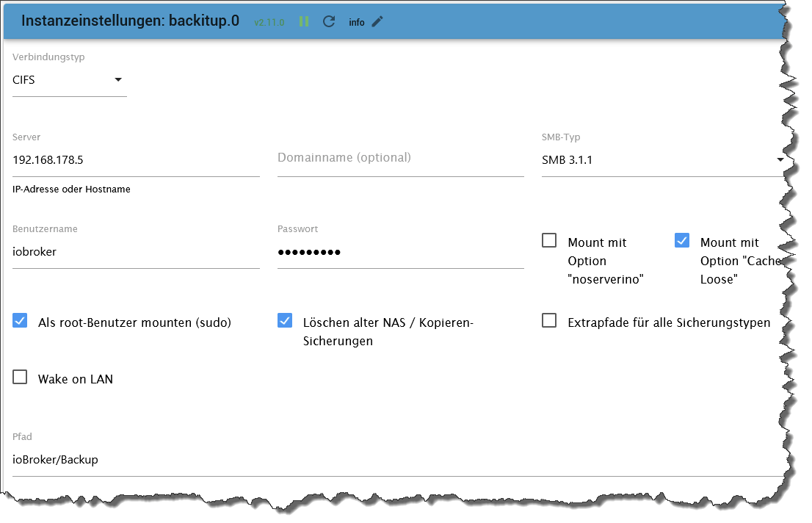Untick Löschen alter NAS / Kopieren-Sicherungen

click(285, 321)
